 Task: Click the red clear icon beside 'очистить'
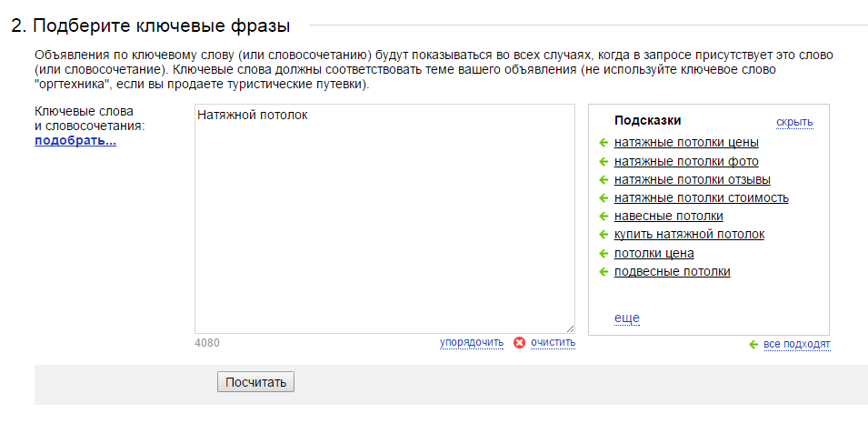click(x=519, y=342)
